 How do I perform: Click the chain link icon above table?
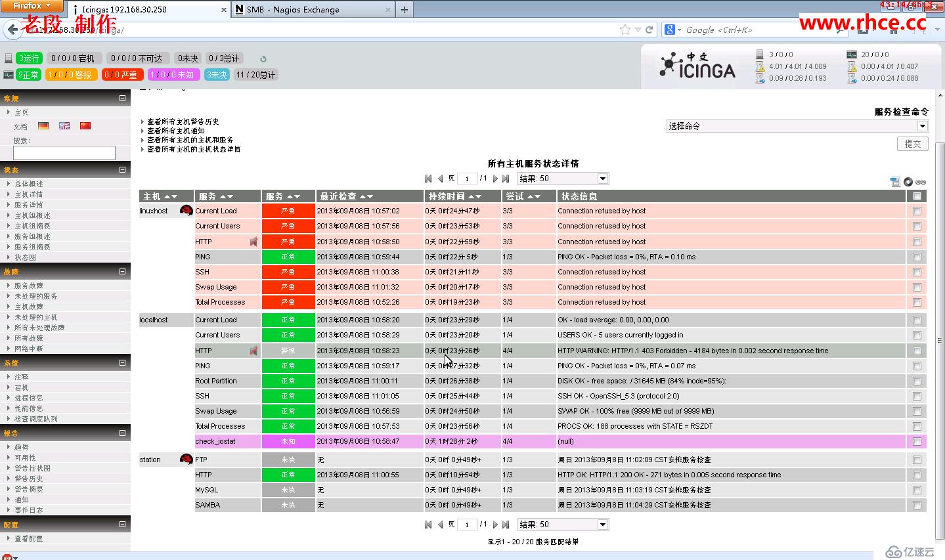pos(921,182)
